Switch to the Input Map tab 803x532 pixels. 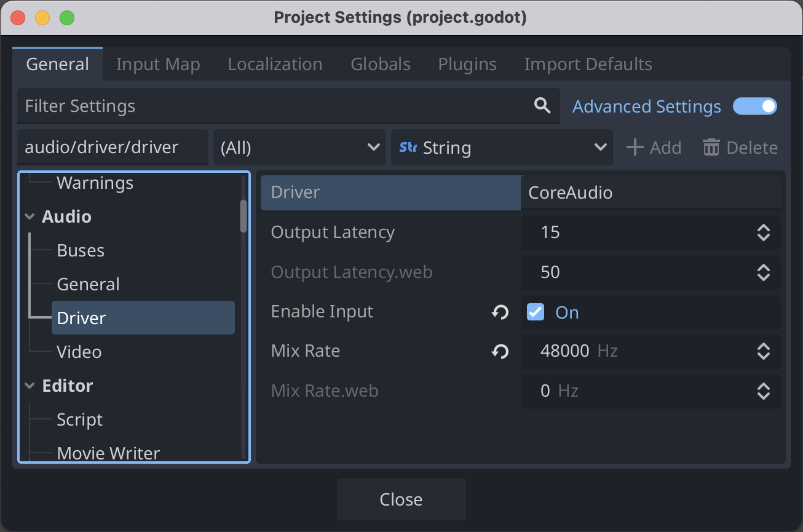(x=158, y=63)
